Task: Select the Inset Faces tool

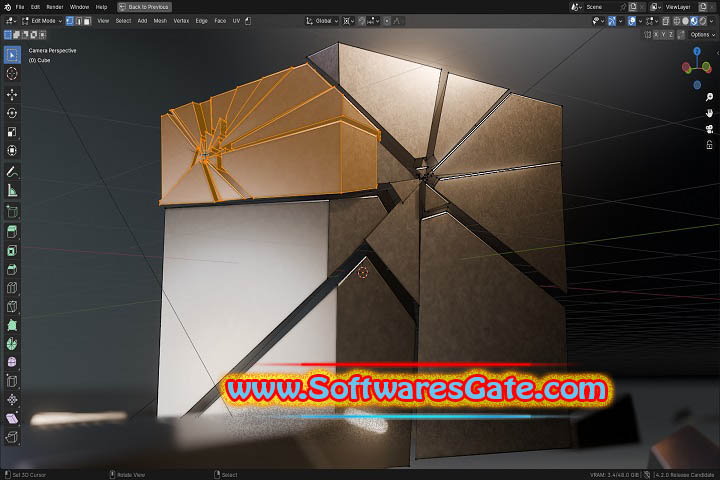Action: pyautogui.click(x=12, y=251)
